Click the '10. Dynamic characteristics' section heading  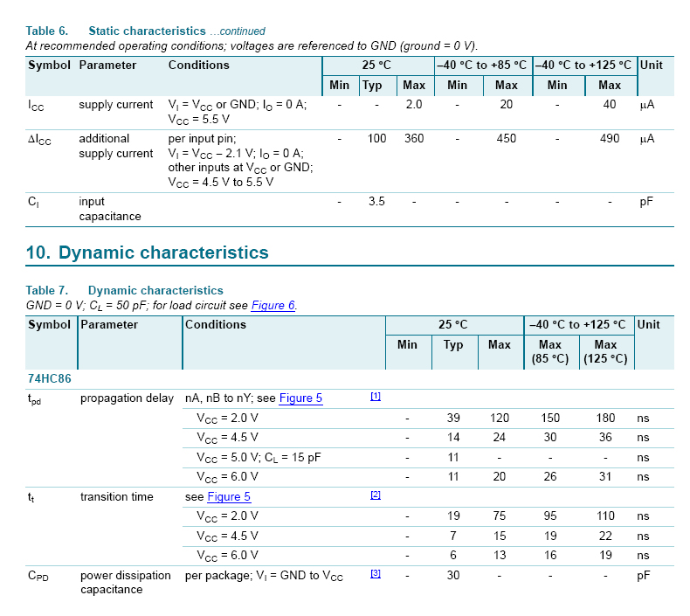click(x=148, y=253)
